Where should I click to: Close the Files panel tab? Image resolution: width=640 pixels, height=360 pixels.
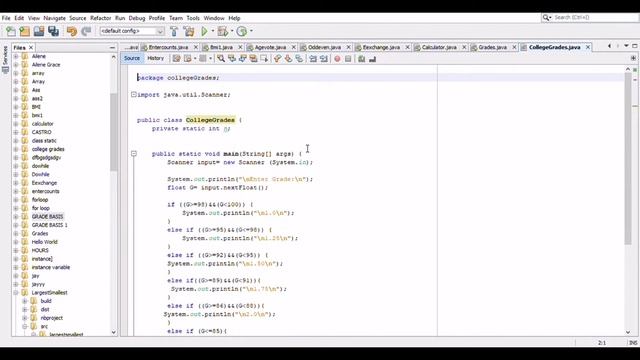31,48
